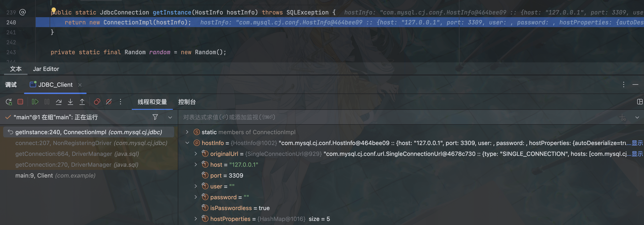Stop the debug session with red square

(20, 102)
